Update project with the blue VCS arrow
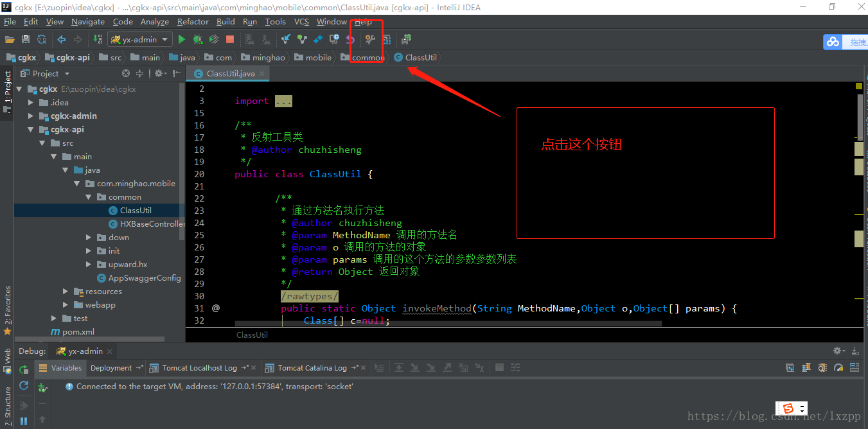This screenshot has width=868, height=429. point(286,39)
